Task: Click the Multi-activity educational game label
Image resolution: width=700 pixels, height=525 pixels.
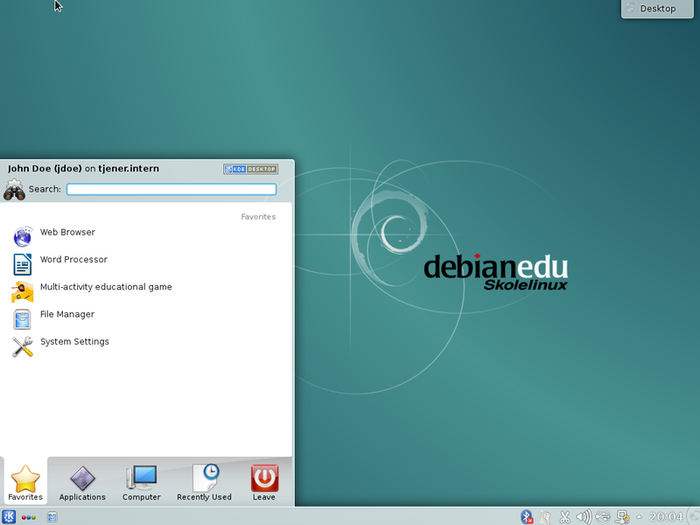Action: (x=106, y=287)
